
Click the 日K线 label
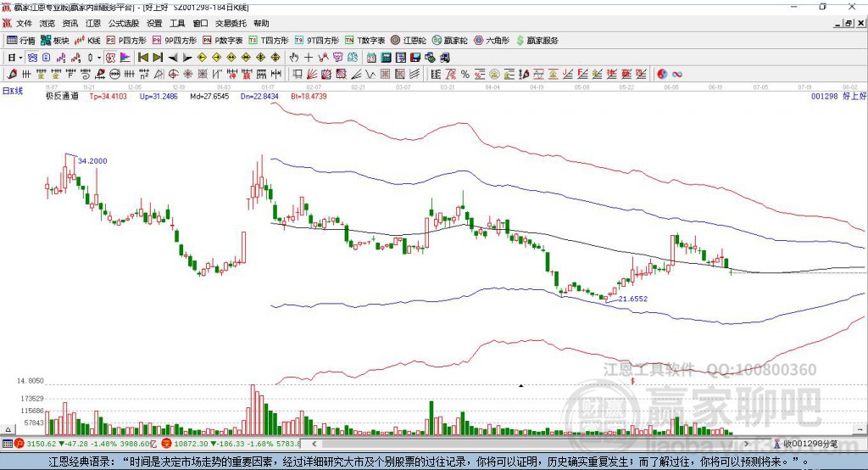point(13,91)
